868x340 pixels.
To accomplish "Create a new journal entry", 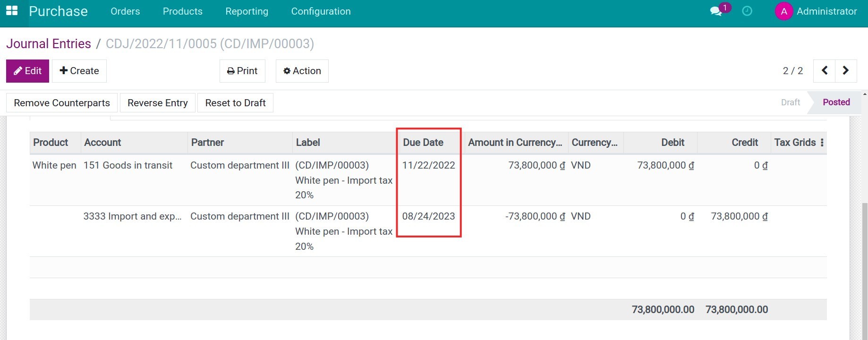I will click(x=79, y=71).
